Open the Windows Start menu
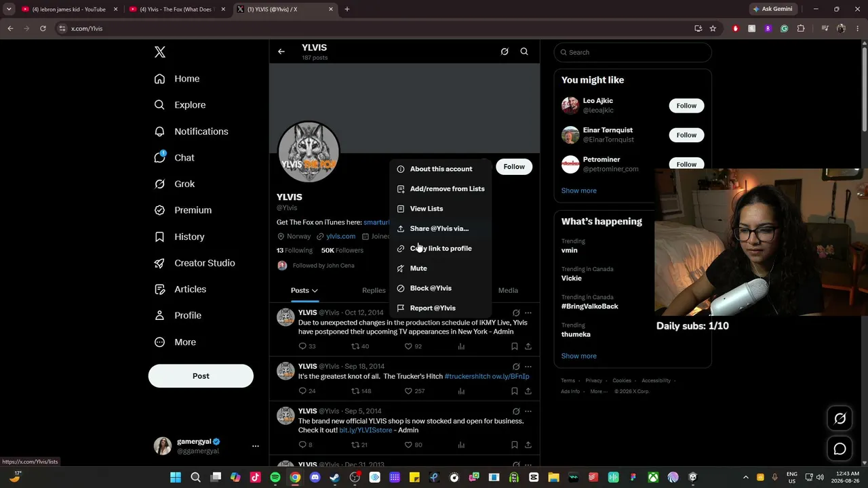The image size is (868, 488). (176, 477)
